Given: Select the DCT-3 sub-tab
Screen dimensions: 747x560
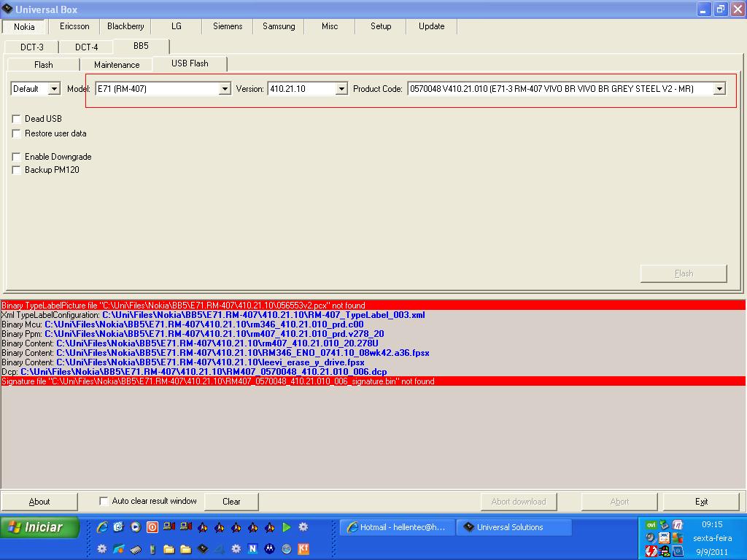Looking at the screenshot, I should coord(32,47).
